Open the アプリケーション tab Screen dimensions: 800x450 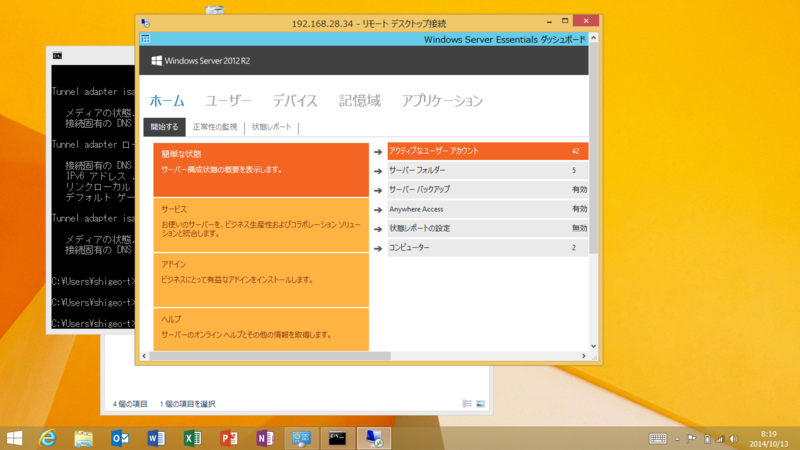(x=442, y=101)
